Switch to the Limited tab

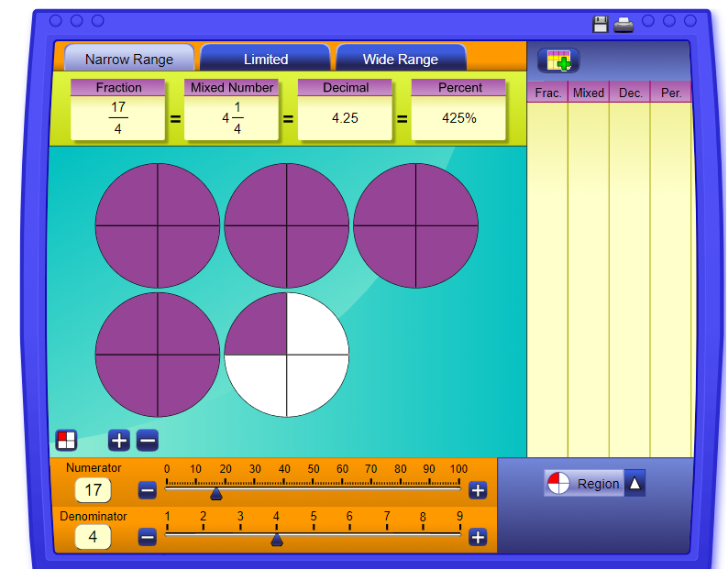(266, 59)
